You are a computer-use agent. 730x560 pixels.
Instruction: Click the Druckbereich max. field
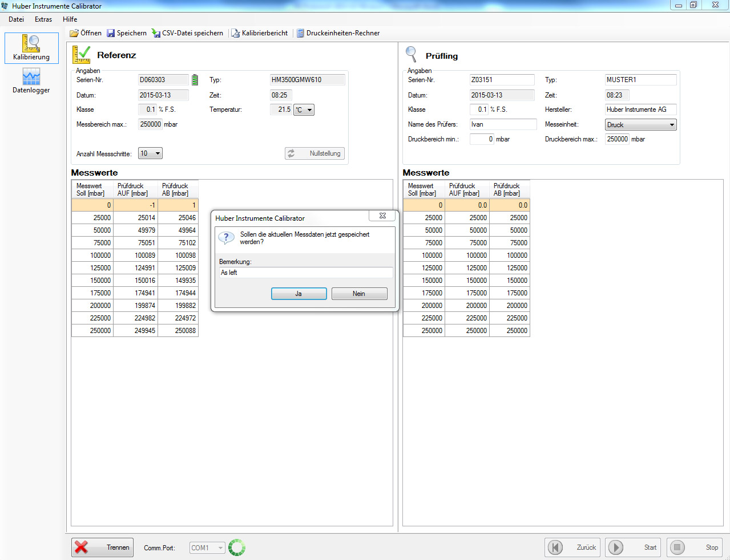[617, 139]
